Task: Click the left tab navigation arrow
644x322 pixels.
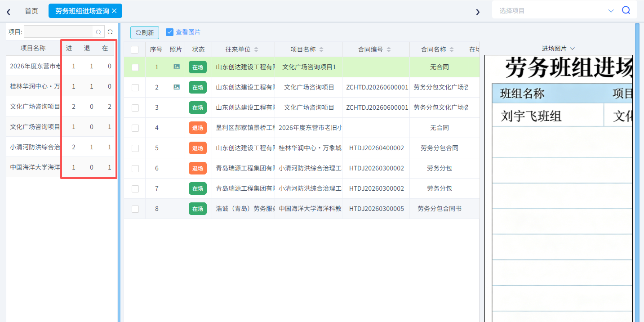Action: point(9,12)
